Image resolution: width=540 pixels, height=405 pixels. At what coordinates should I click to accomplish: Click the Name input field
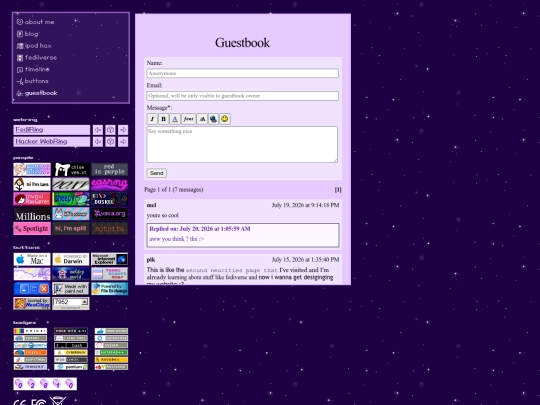pyautogui.click(x=242, y=73)
